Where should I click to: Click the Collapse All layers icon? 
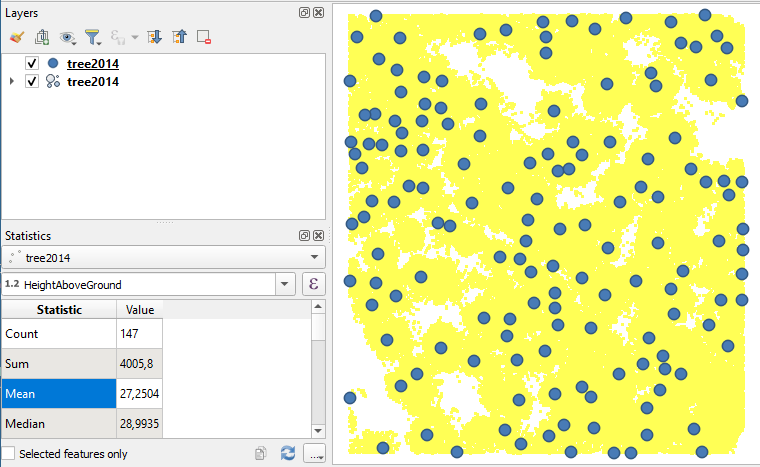click(180, 37)
